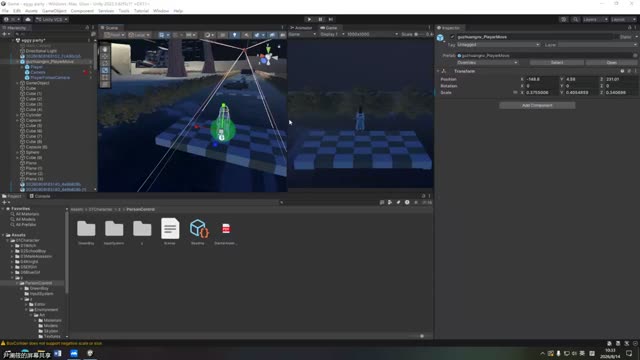
Task: Open the Local handle rotation dropdown
Action: point(139,35)
